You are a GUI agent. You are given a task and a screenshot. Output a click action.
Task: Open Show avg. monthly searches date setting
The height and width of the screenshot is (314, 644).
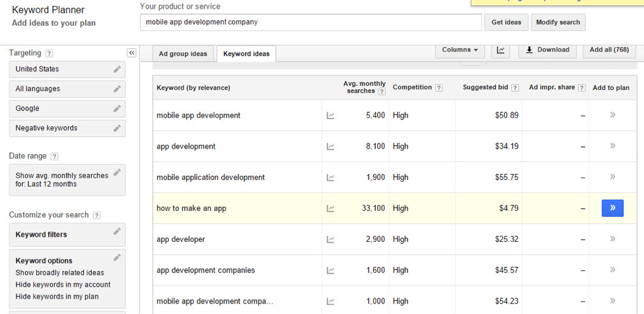click(x=67, y=180)
